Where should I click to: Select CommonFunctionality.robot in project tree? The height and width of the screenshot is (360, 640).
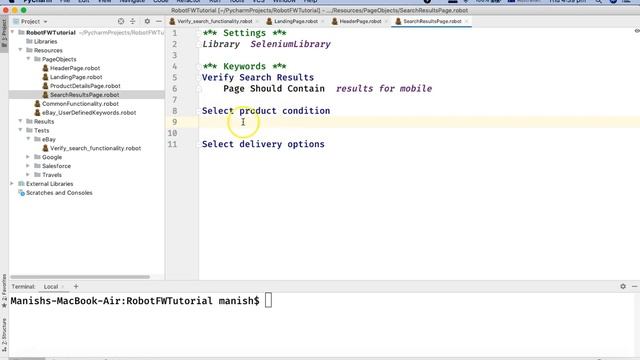pyautogui.click(x=80, y=104)
